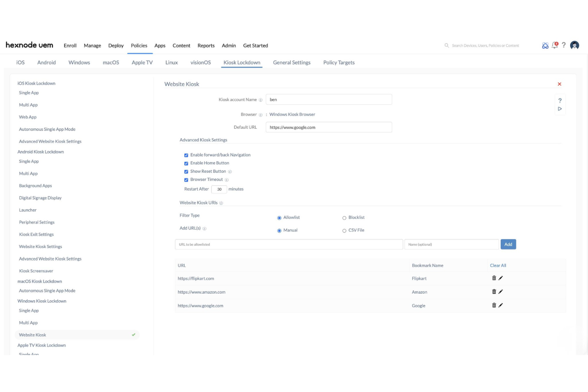Switch to the macOS tab
This screenshot has width=588, height=392.
tap(111, 62)
